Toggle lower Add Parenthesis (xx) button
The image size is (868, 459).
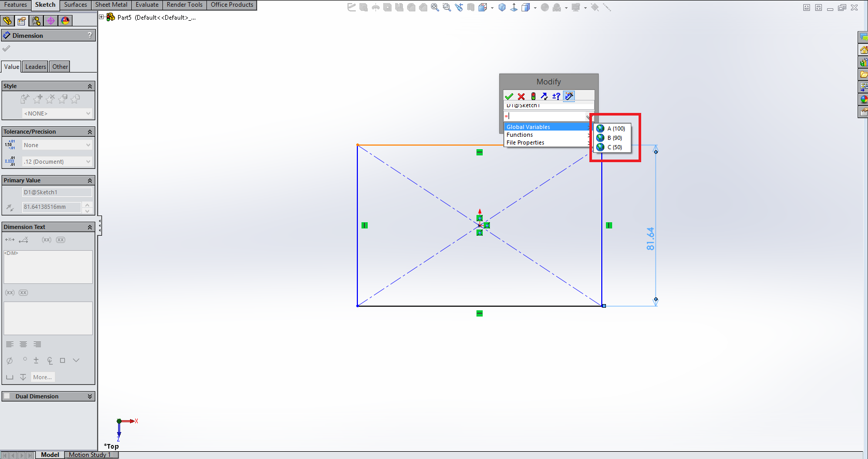point(10,293)
